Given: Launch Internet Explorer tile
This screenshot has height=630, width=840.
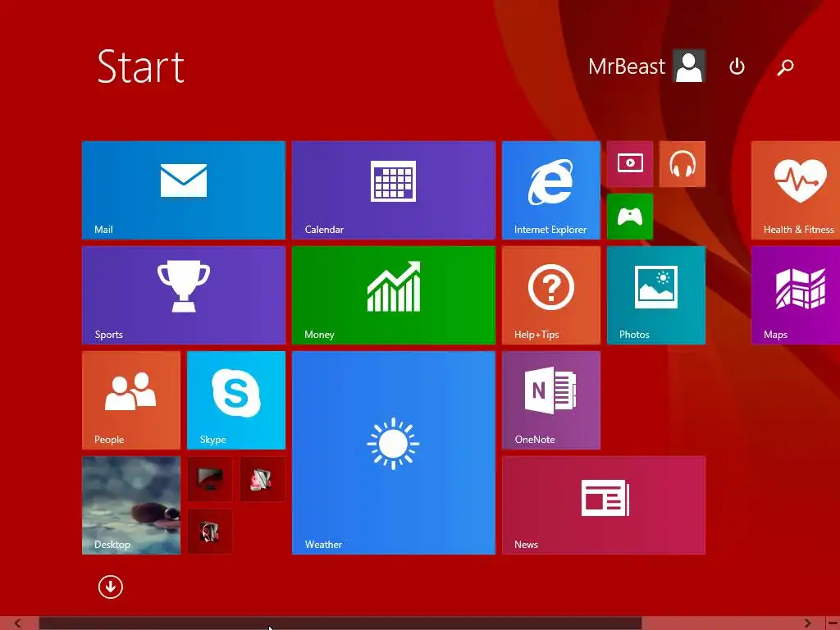Looking at the screenshot, I should click(550, 190).
